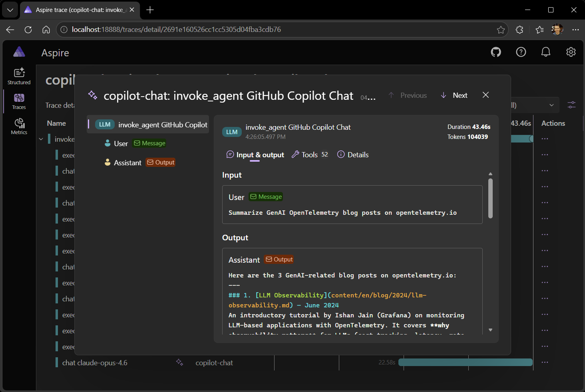Open the tab actions chevron menu

10,10
